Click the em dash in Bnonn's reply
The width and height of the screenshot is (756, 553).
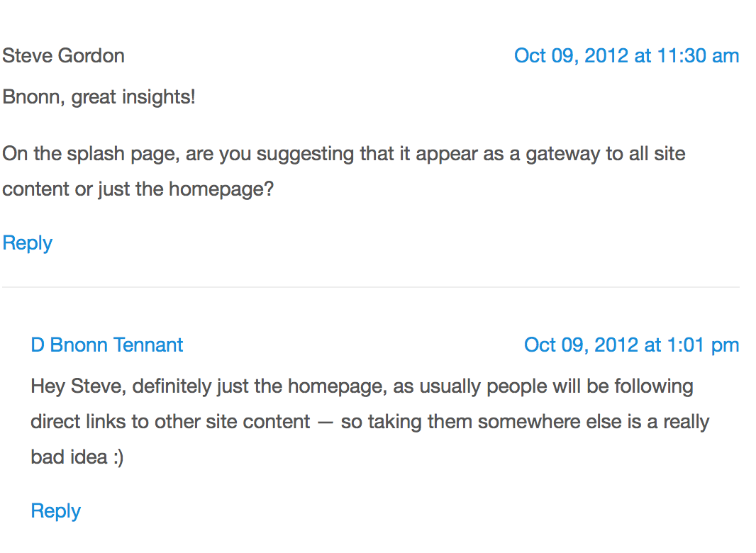click(326, 422)
